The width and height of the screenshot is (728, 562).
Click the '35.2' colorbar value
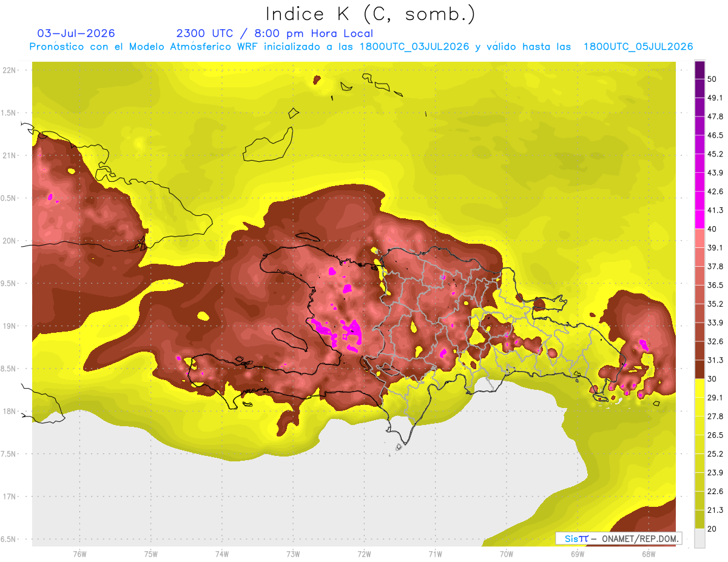(x=716, y=304)
